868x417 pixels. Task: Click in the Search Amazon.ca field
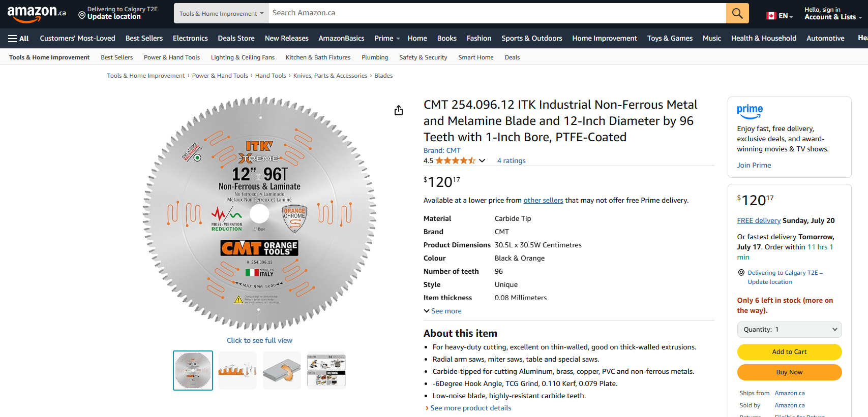pyautogui.click(x=496, y=13)
